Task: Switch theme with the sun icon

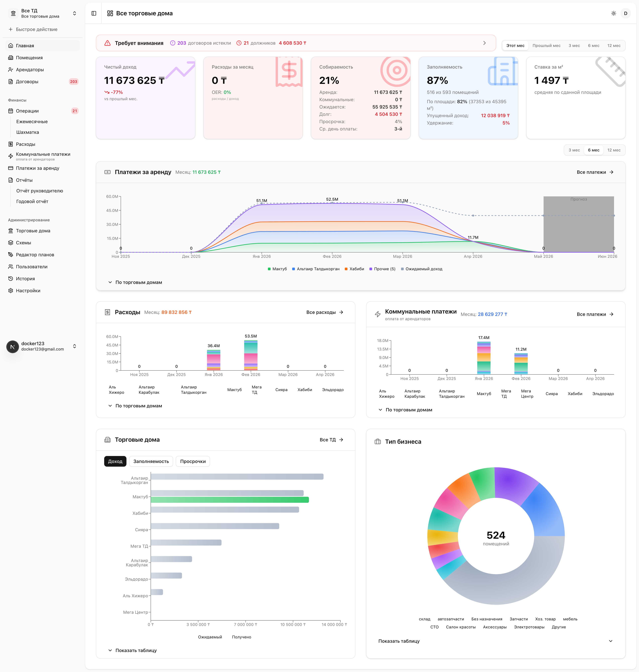Action: (x=613, y=13)
